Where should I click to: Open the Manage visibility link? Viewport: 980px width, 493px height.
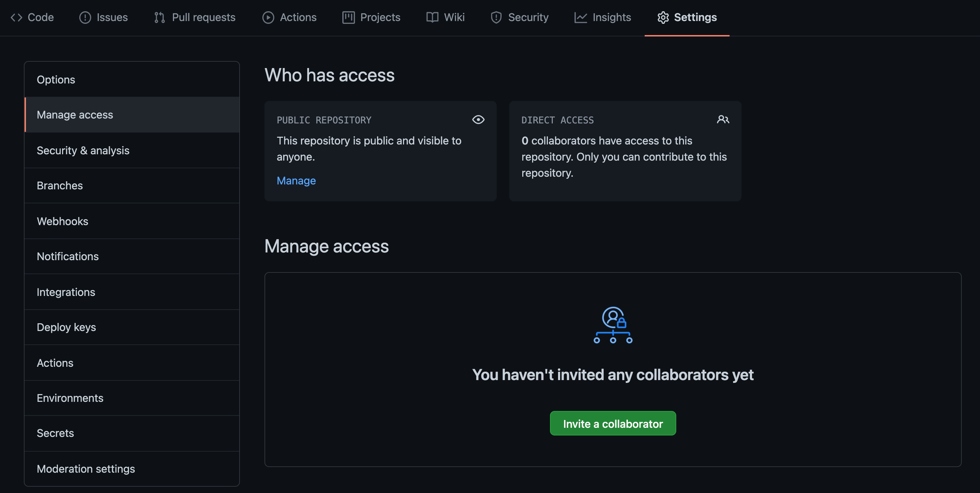(x=296, y=181)
